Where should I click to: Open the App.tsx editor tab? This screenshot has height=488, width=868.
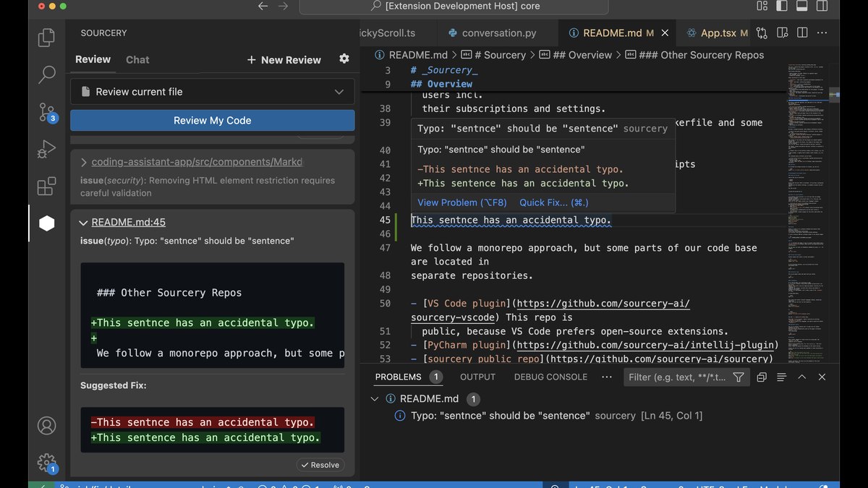(718, 33)
